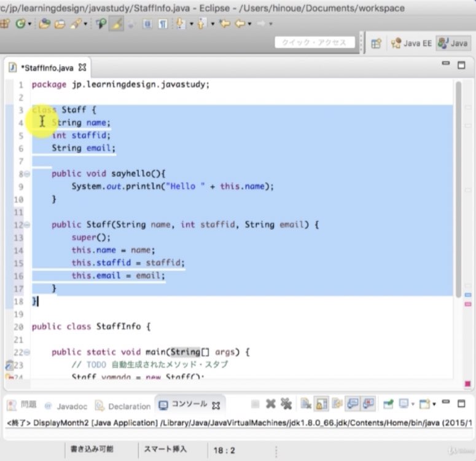476x461 pixels.
Task: Click the New Java Class icon
Action: click(20, 23)
